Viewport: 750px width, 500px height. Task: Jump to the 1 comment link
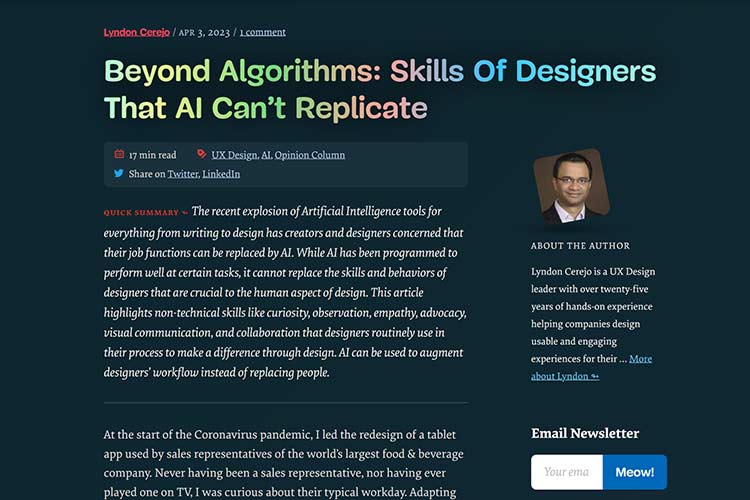point(262,32)
